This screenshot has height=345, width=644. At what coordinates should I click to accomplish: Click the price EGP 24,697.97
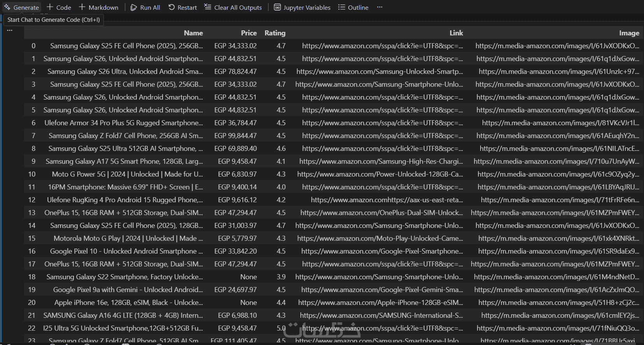[x=235, y=290]
